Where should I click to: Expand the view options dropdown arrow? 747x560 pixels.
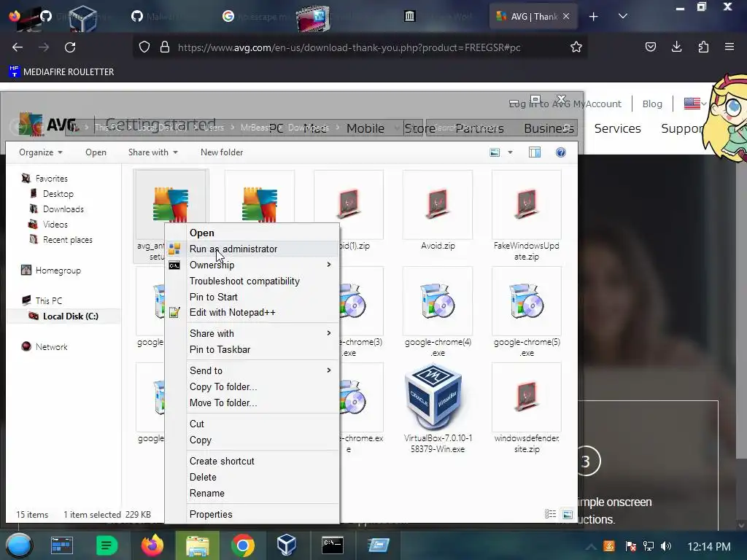click(510, 152)
